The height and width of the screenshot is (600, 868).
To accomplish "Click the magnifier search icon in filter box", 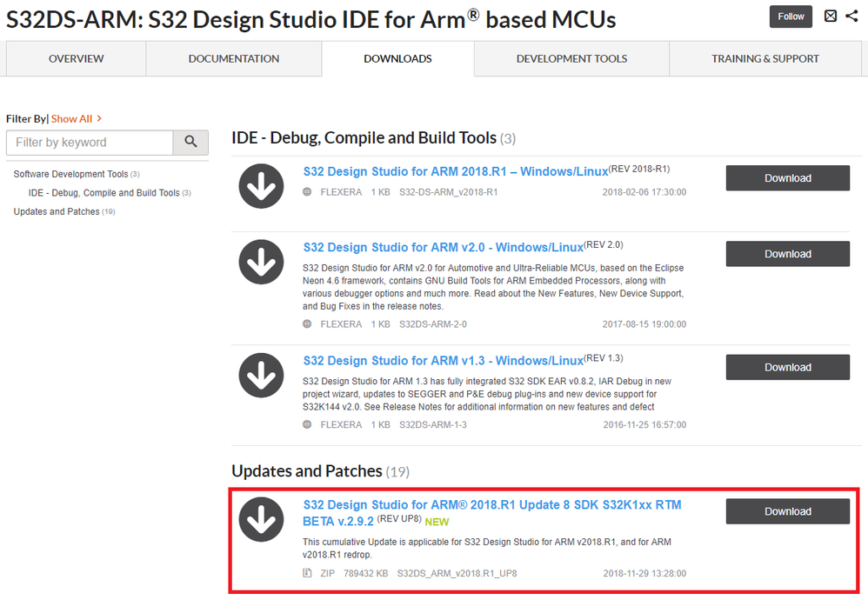I will [x=191, y=143].
